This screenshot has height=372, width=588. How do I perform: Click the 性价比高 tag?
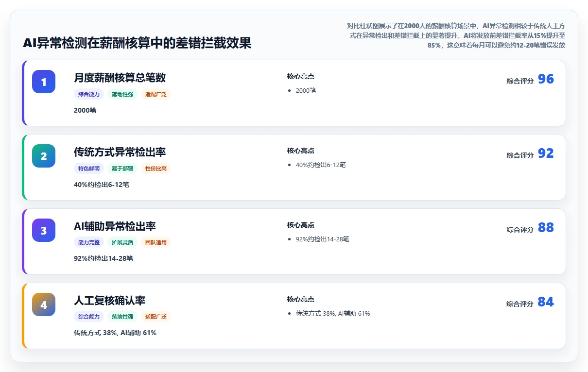tap(156, 169)
